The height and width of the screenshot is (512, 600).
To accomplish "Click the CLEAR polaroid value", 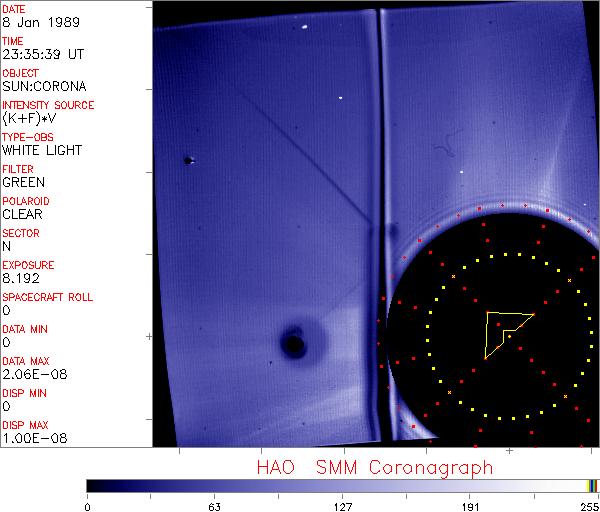I will 22,214.
